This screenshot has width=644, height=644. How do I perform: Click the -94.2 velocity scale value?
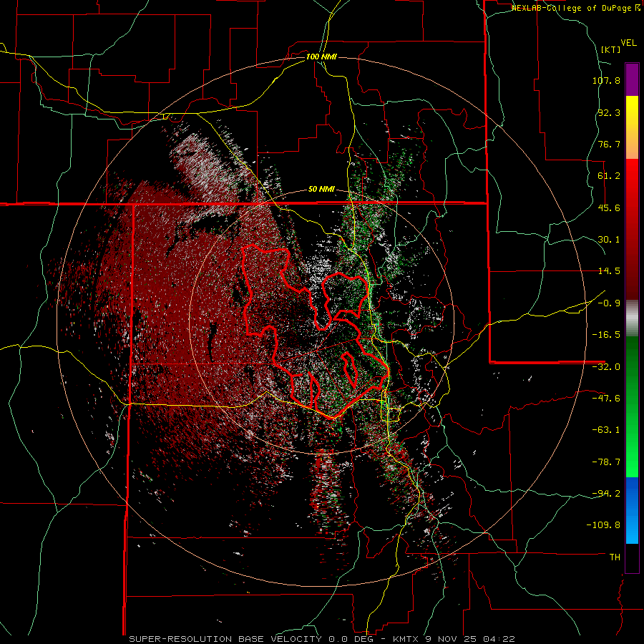(606, 493)
